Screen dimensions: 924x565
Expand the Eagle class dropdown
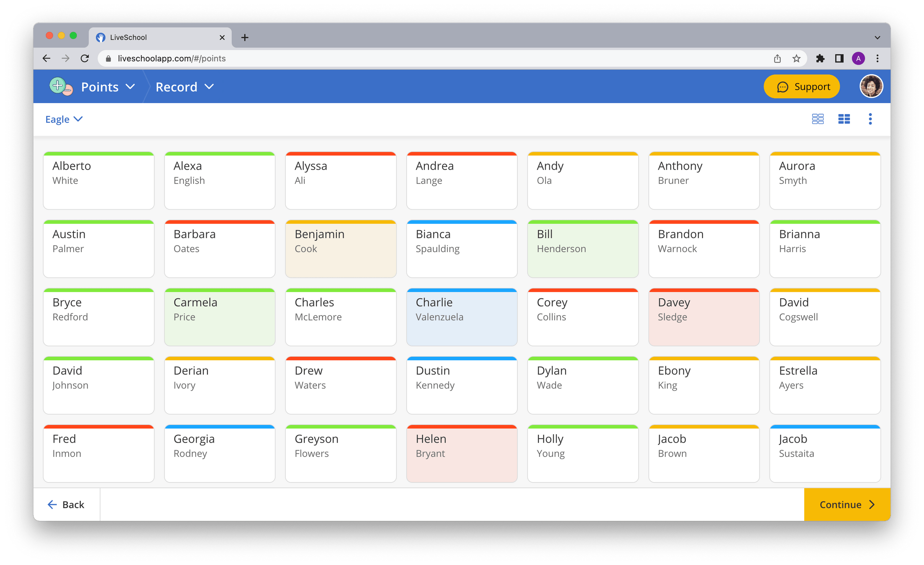pos(64,119)
